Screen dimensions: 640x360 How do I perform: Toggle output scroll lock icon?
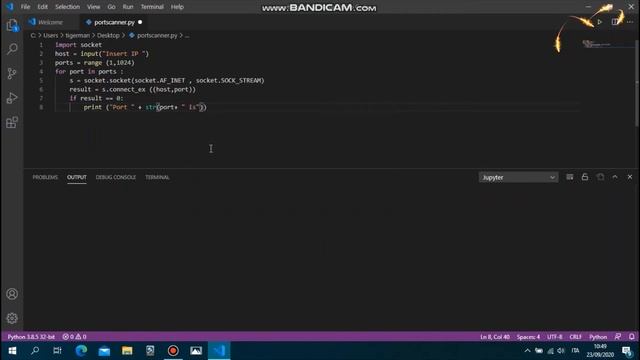(585, 177)
